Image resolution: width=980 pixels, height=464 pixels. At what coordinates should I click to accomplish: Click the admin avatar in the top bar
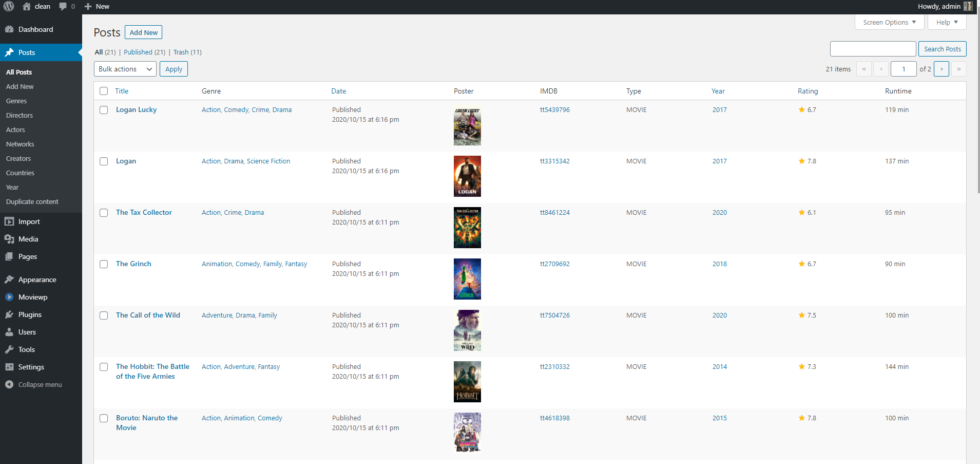pyautogui.click(x=968, y=7)
